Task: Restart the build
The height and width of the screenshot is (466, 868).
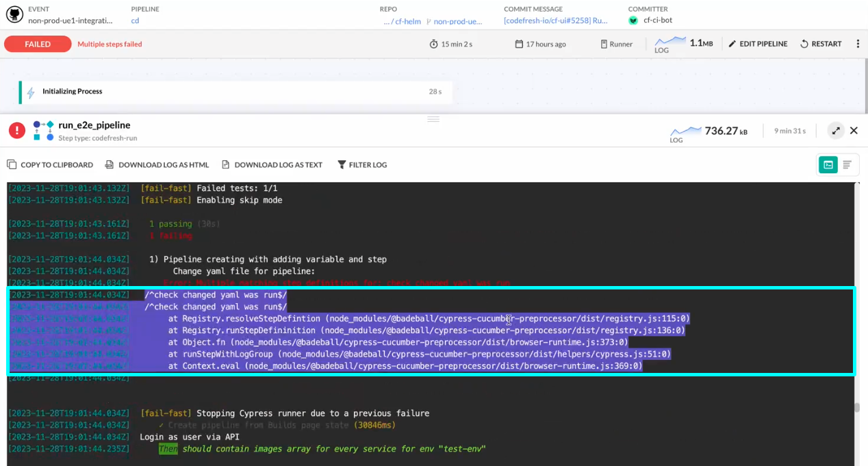Action: click(821, 44)
